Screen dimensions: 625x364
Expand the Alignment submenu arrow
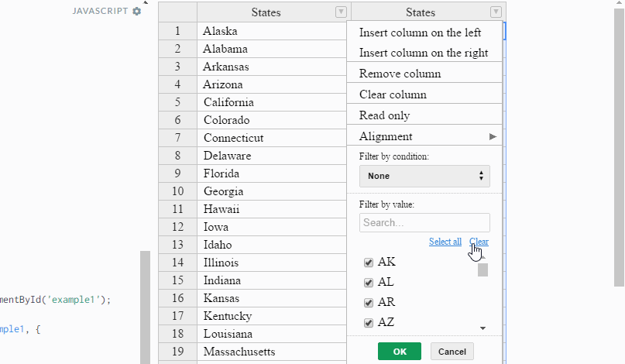coord(493,137)
